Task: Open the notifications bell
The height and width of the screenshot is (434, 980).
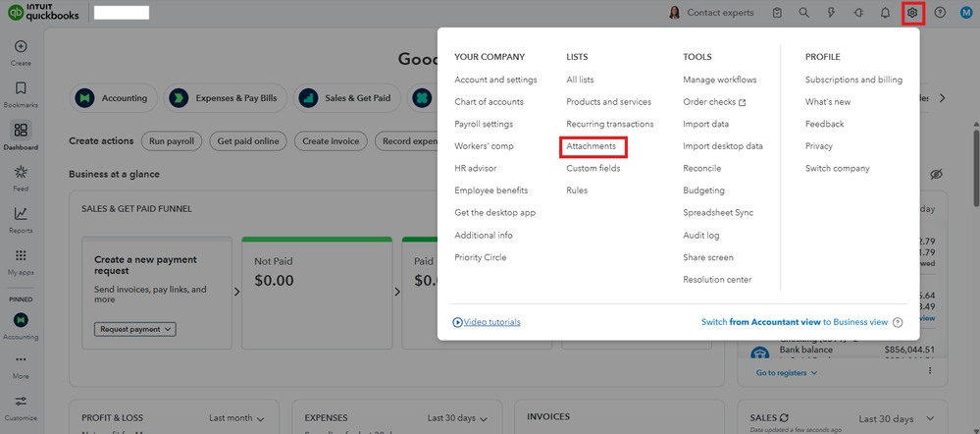Action: coord(885,13)
